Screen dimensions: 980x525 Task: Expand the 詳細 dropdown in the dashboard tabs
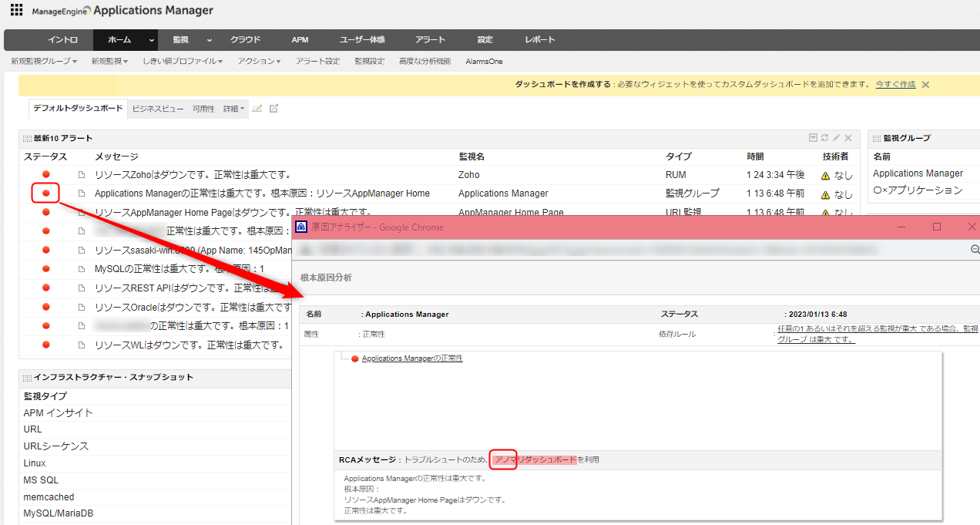tap(234, 109)
